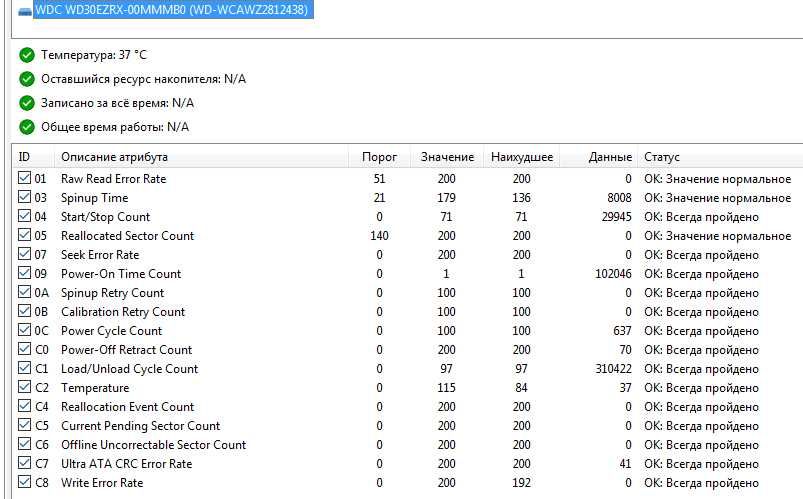
Task: Click data value 637 in Power Cycle Count row
Action: point(622,330)
